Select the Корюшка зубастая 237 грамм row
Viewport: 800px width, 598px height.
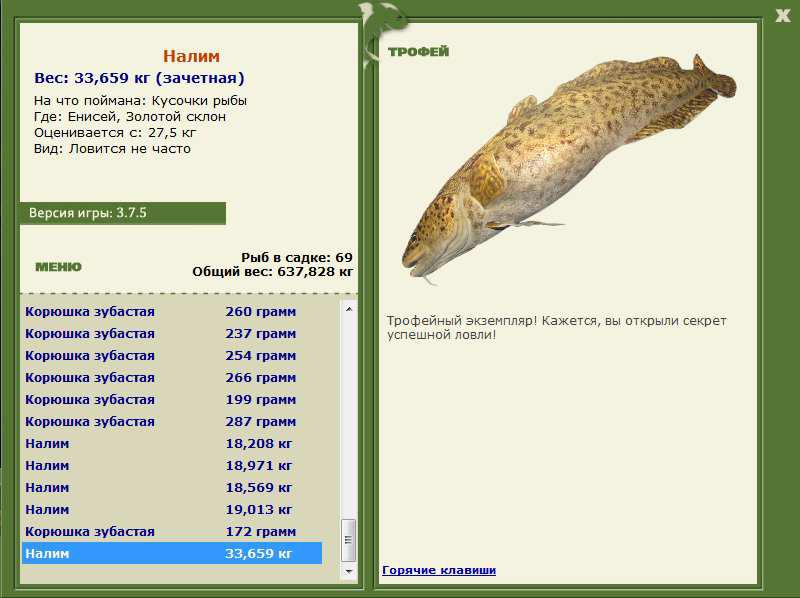click(x=171, y=333)
